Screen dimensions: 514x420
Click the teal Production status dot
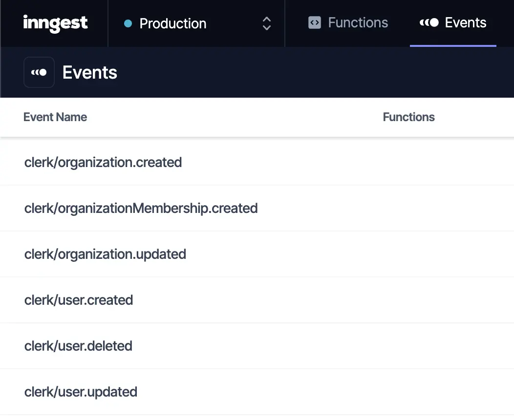pos(127,23)
